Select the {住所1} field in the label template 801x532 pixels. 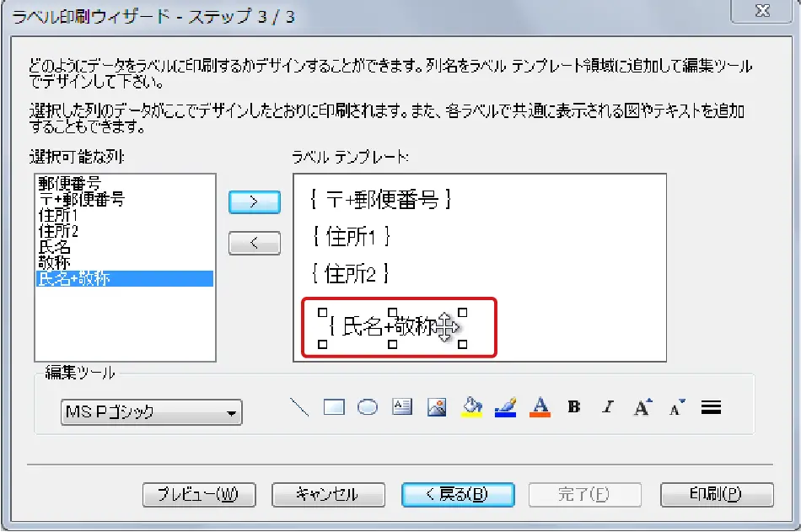351,237
